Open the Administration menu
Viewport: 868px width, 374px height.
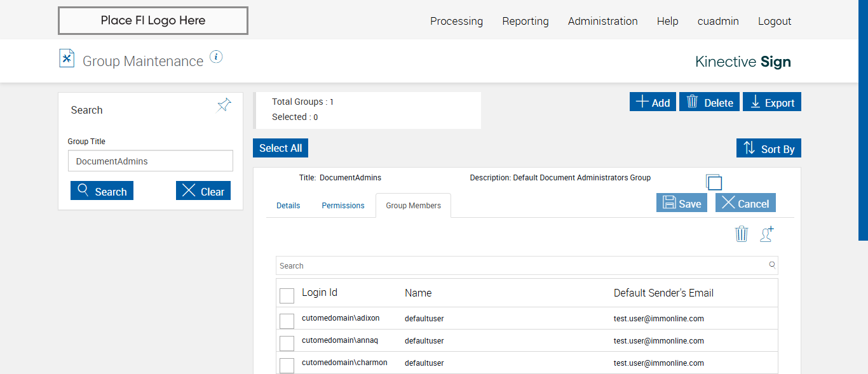click(602, 21)
